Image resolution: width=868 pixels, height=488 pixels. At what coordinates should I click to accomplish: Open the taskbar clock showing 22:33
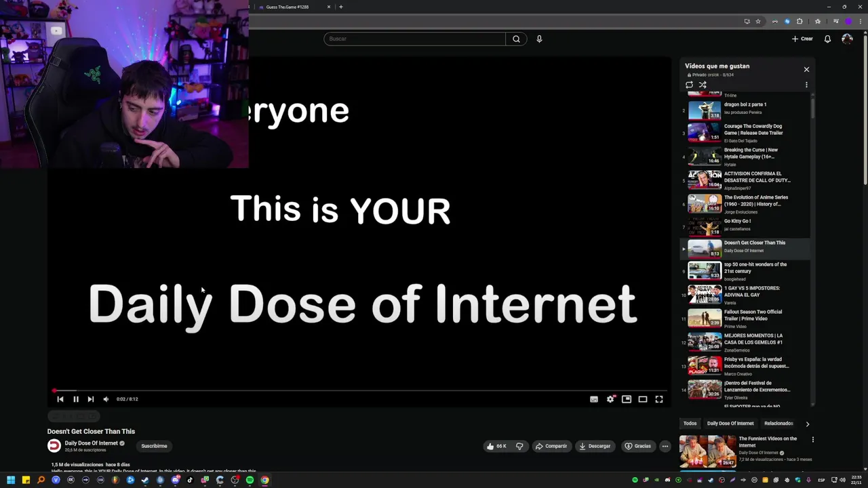tap(856, 480)
